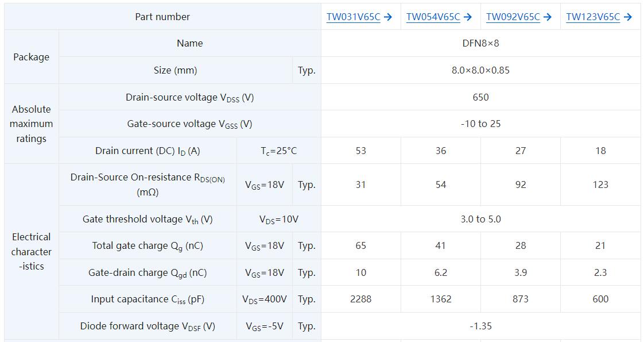Open the TW092V65C part link
Viewport: 644px width, 342px height.
(513, 17)
